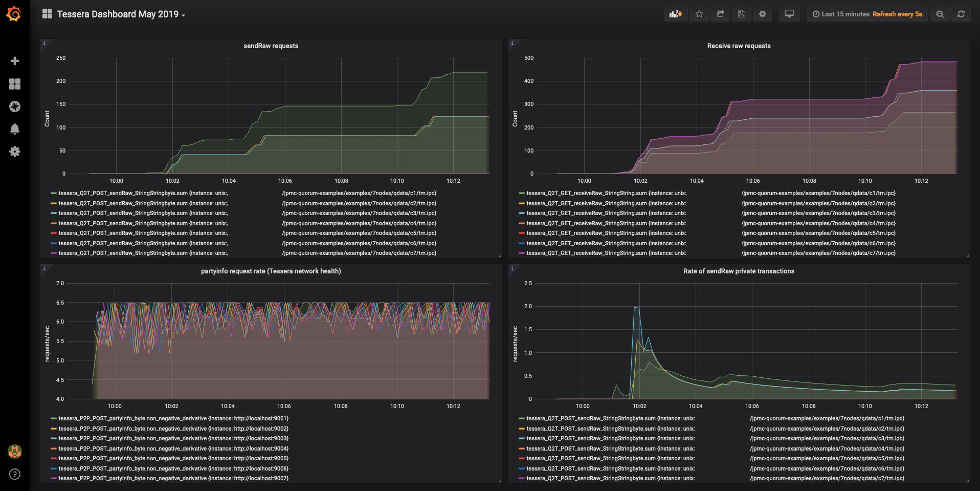This screenshot has height=491, width=980.
Task: Star this dashboard as favorite
Action: click(699, 14)
